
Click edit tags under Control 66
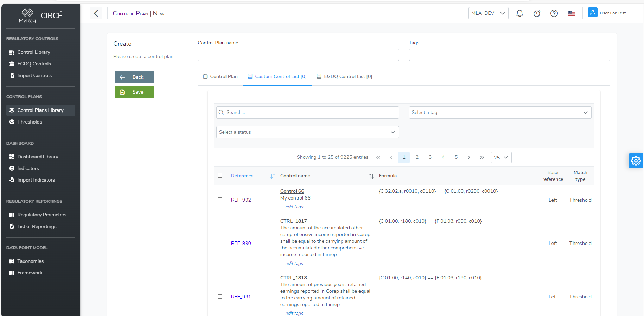coord(294,207)
